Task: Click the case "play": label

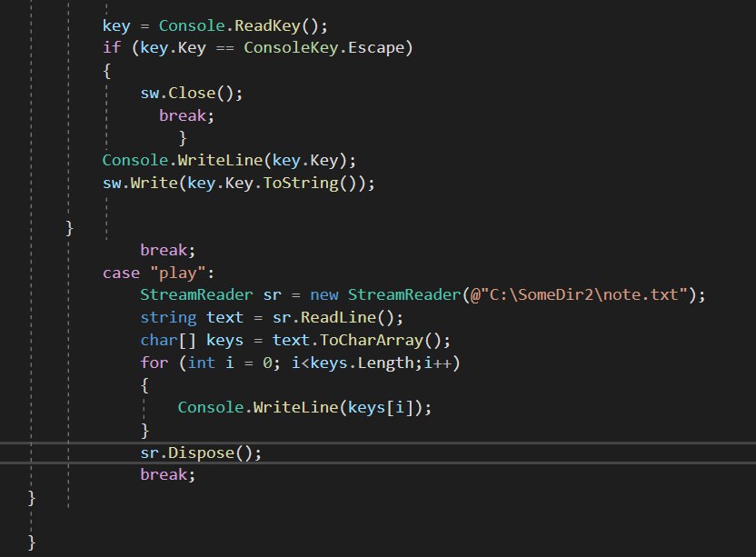Action: [159, 273]
